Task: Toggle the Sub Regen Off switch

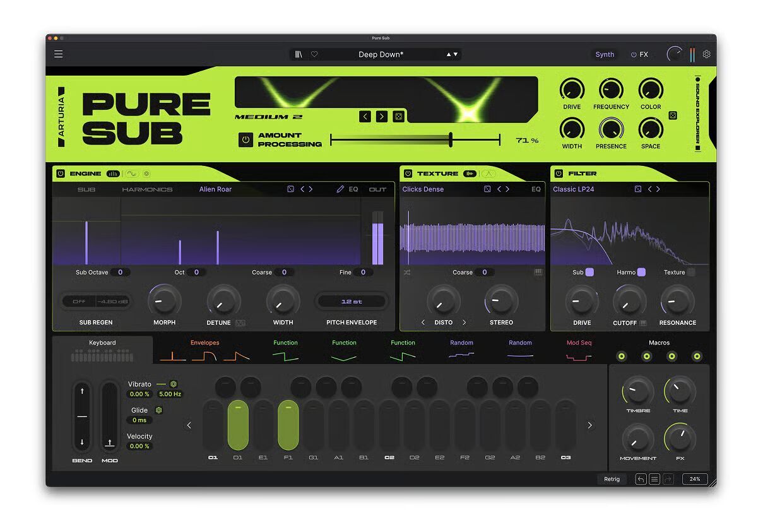Action: 79,301
